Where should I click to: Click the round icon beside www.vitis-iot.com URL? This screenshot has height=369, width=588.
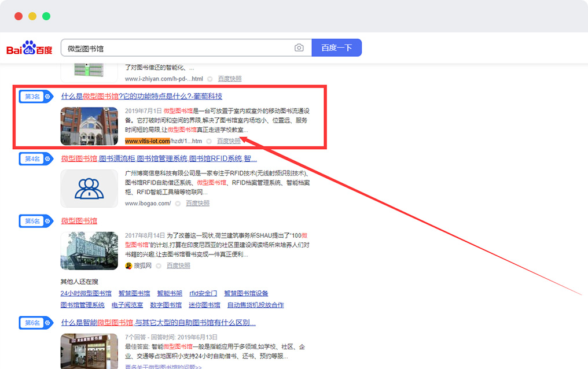click(x=209, y=141)
